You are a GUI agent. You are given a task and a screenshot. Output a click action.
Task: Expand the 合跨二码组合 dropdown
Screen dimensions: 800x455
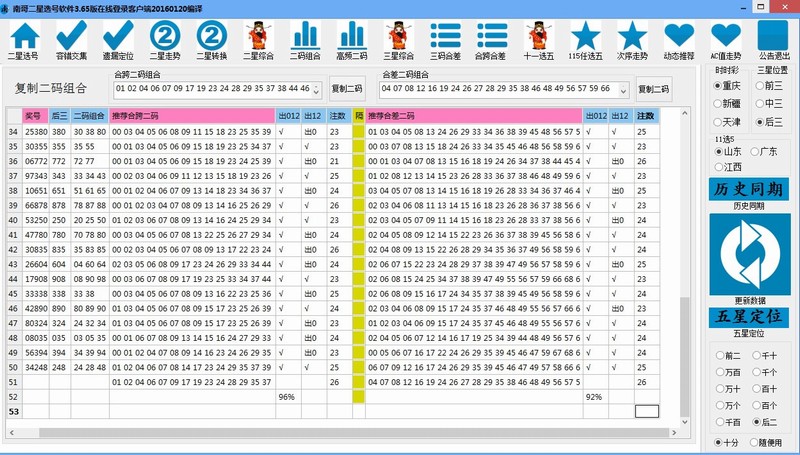(x=318, y=90)
